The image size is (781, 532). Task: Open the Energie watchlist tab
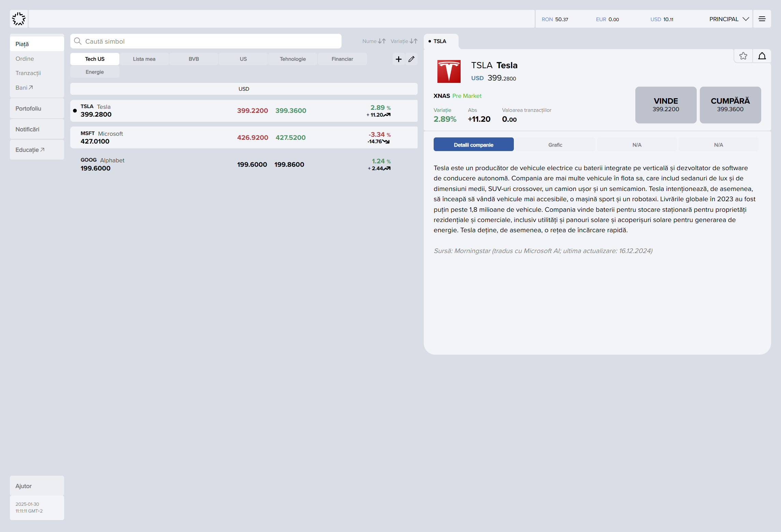95,72
